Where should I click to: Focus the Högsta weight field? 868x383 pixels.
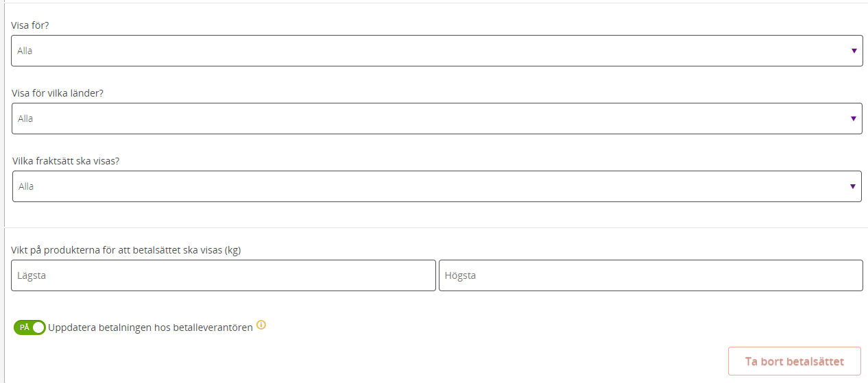651,275
